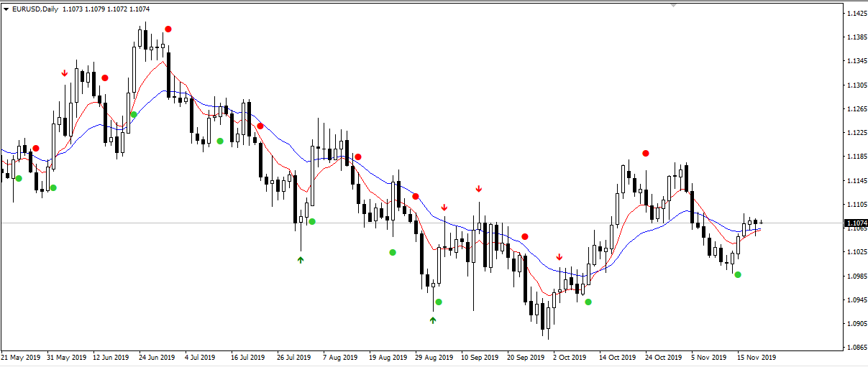
Task: Click the 12 Jun 2019 date label
Action: click(x=111, y=357)
